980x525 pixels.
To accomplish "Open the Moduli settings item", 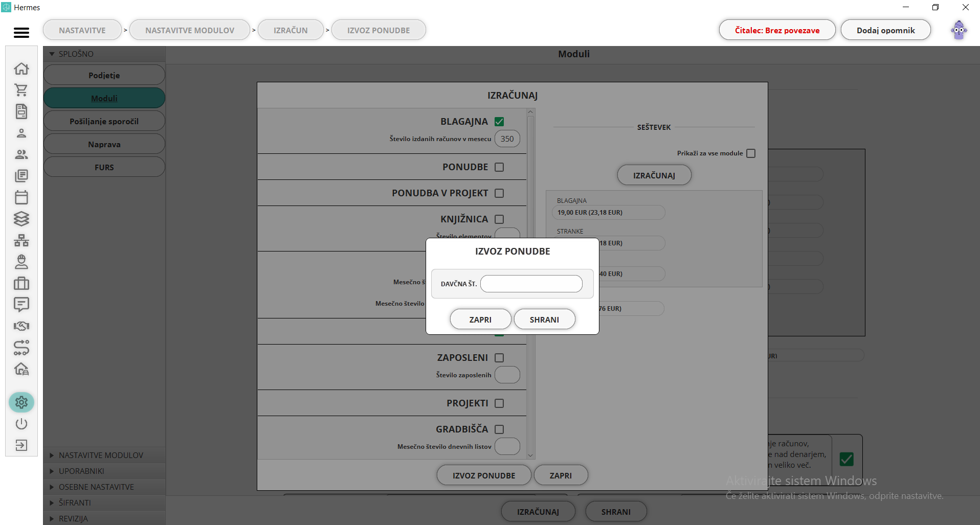I will (104, 98).
